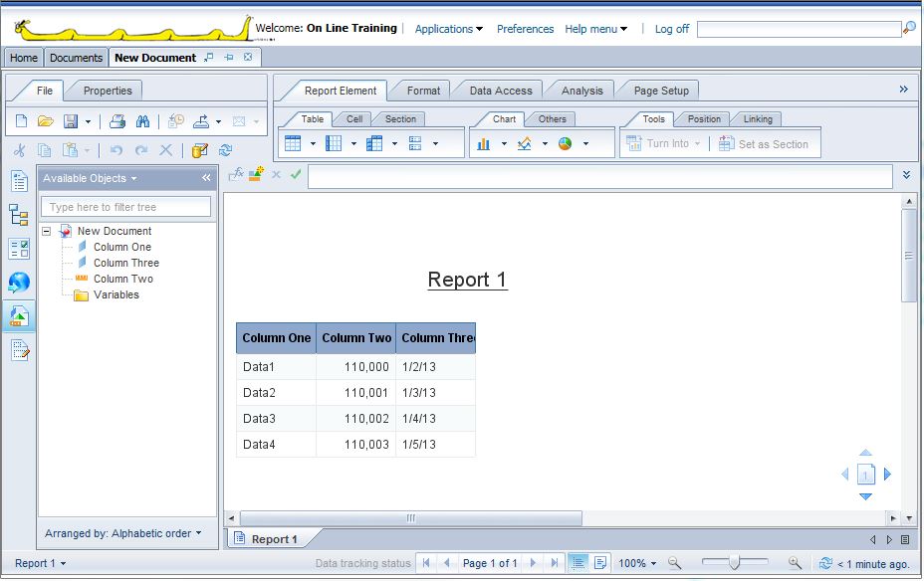
Task: Open the Report Map side panel icon
Action: tap(19, 216)
